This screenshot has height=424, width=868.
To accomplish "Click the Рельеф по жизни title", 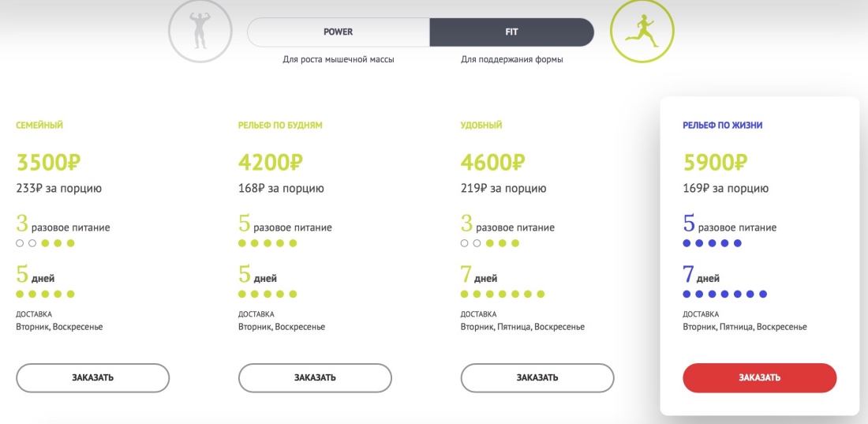I will [x=723, y=126].
